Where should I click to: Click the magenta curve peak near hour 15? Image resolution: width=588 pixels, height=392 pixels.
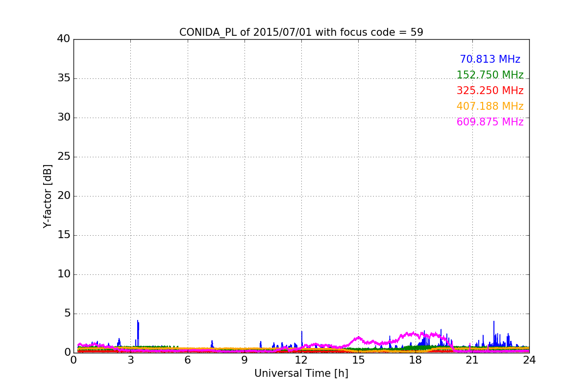click(358, 338)
